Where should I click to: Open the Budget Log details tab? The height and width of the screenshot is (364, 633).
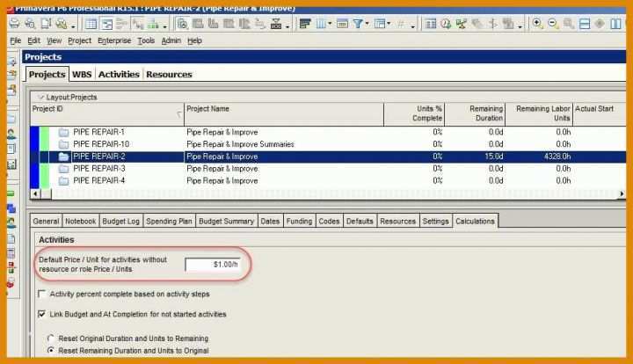coord(120,222)
